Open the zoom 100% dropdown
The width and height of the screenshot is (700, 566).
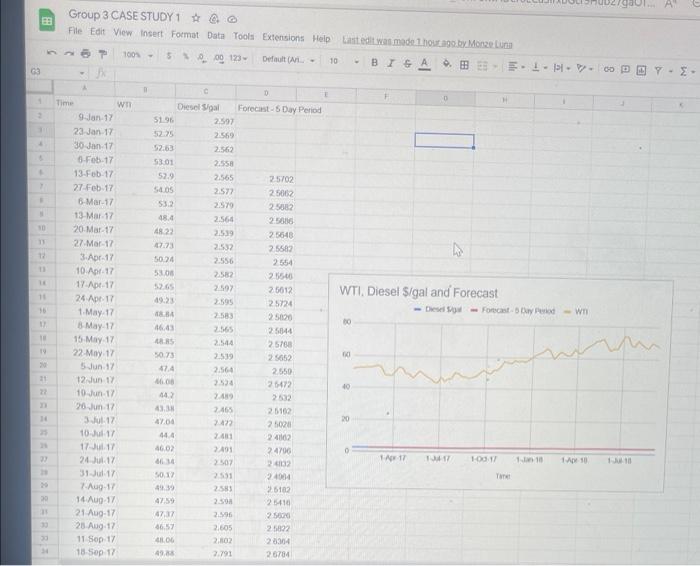tap(138, 55)
